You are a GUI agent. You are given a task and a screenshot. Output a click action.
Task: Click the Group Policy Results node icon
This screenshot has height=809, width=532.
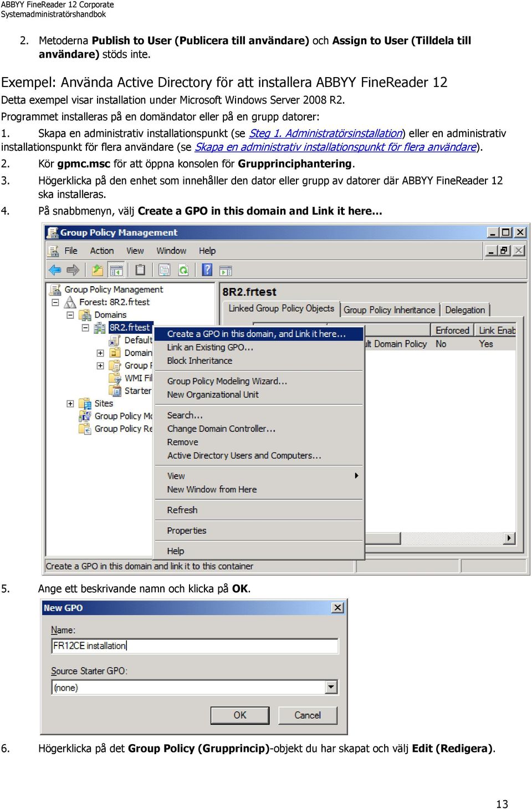tap(85, 429)
